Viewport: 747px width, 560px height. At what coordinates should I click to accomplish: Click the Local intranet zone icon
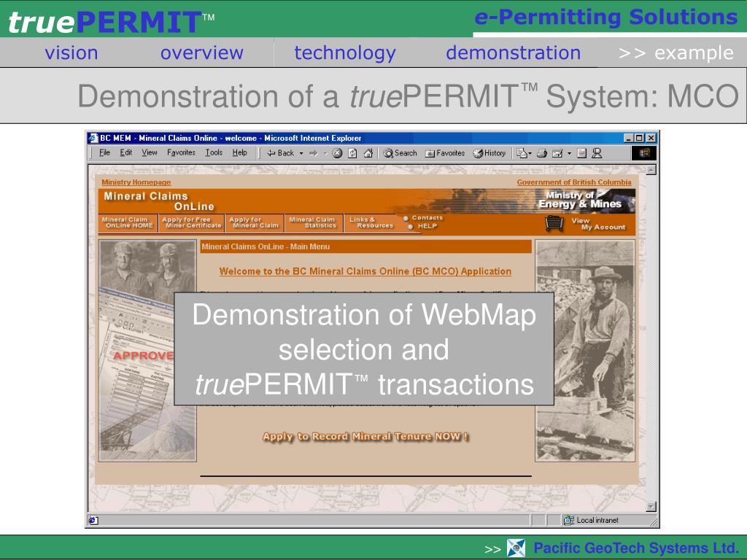pos(568,521)
